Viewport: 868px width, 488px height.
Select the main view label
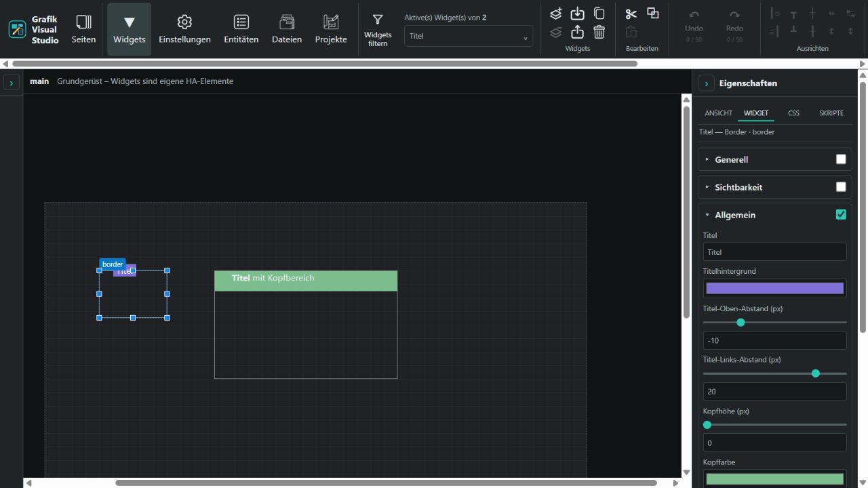(39, 81)
